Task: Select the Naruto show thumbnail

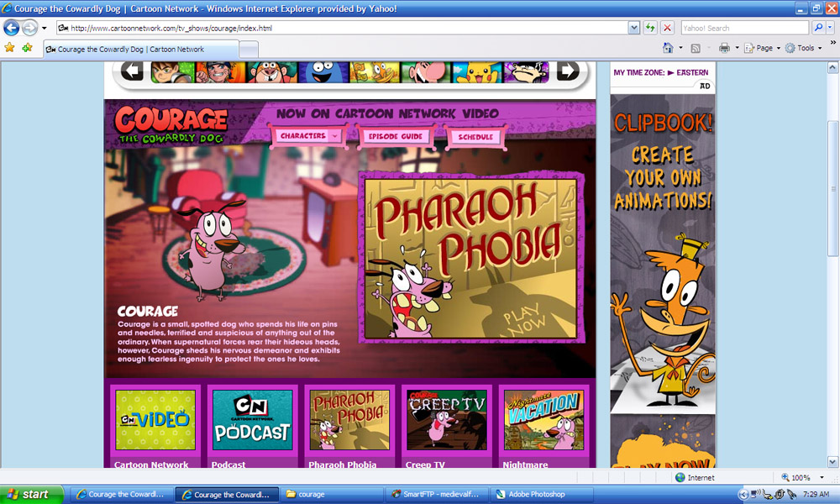Action: pos(219,72)
